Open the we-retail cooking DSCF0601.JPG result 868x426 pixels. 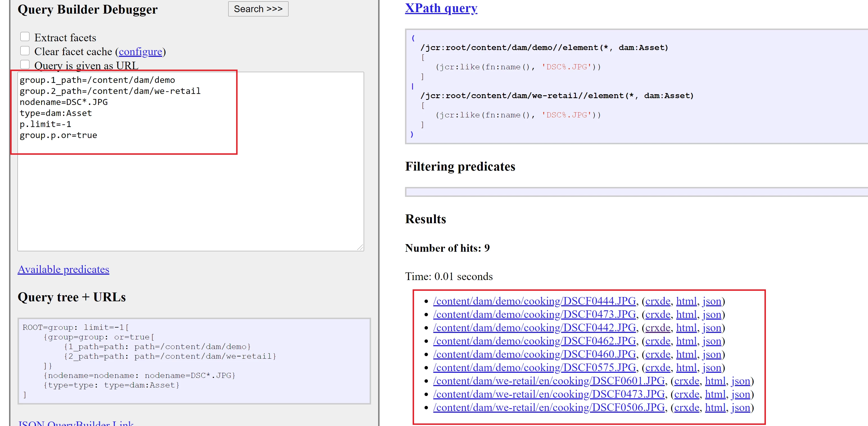(549, 381)
